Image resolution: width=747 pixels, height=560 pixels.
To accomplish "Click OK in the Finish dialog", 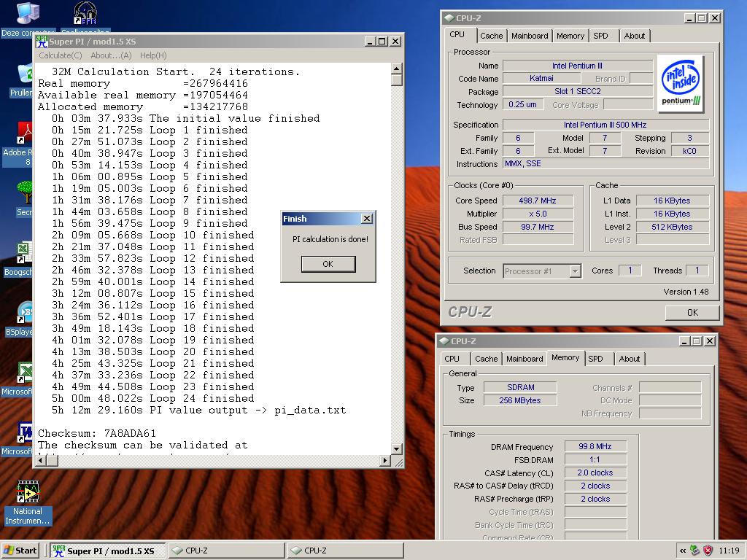I will tap(328, 264).
